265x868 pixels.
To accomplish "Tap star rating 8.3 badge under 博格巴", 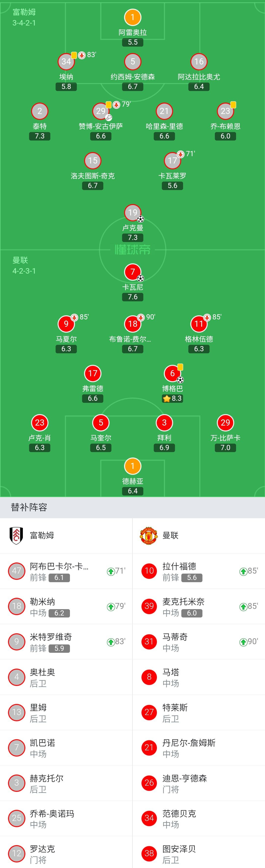I will [172, 398].
